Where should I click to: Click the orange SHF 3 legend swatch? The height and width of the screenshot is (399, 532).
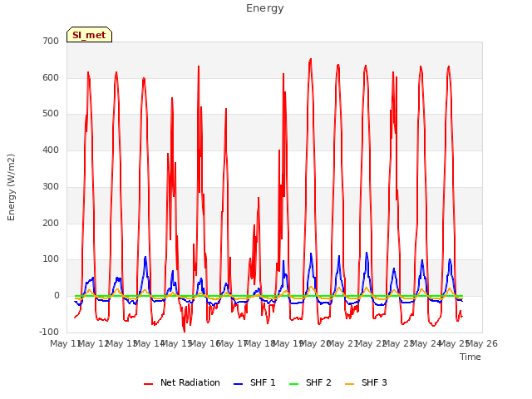(349, 384)
